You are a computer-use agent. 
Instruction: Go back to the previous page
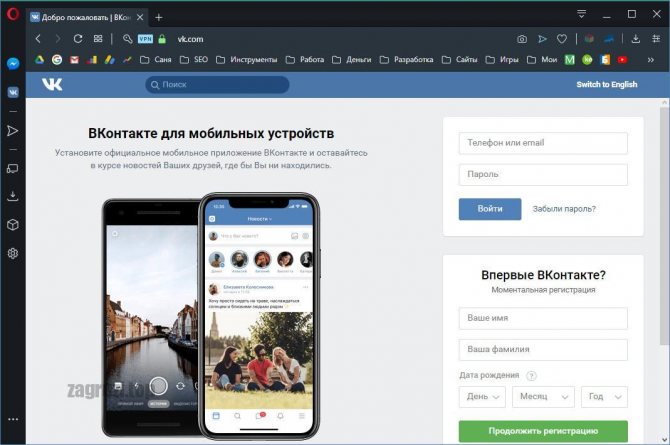[38, 39]
